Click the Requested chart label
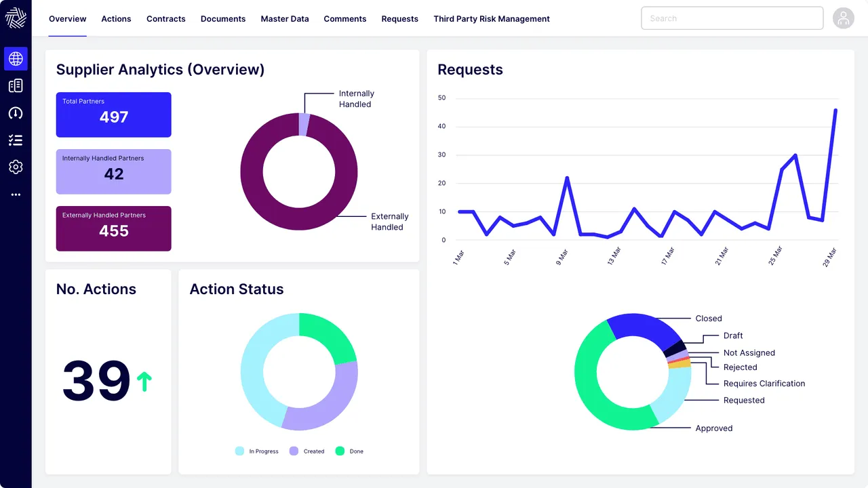The width and height of the screenshot is (868, 488). [x=744, y=401]
